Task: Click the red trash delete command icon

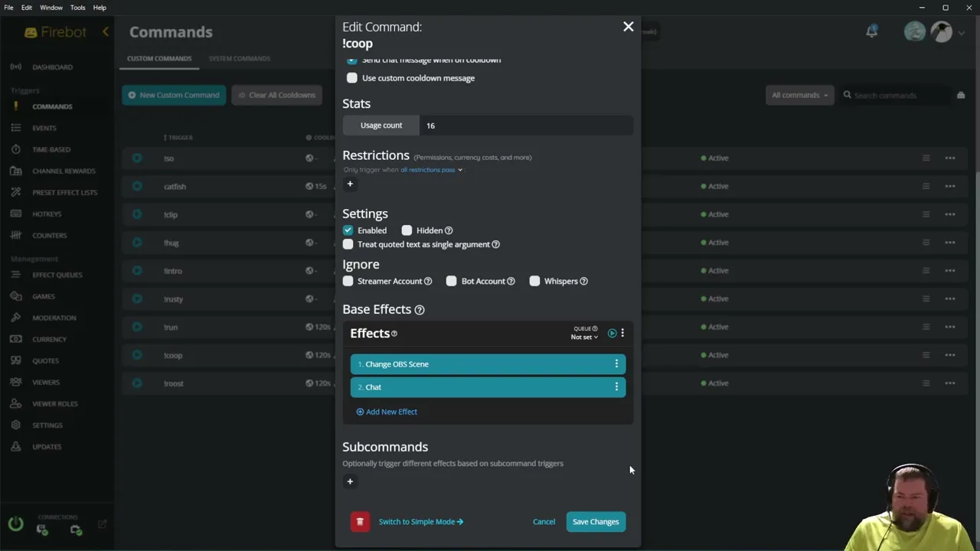Action: 360,522
